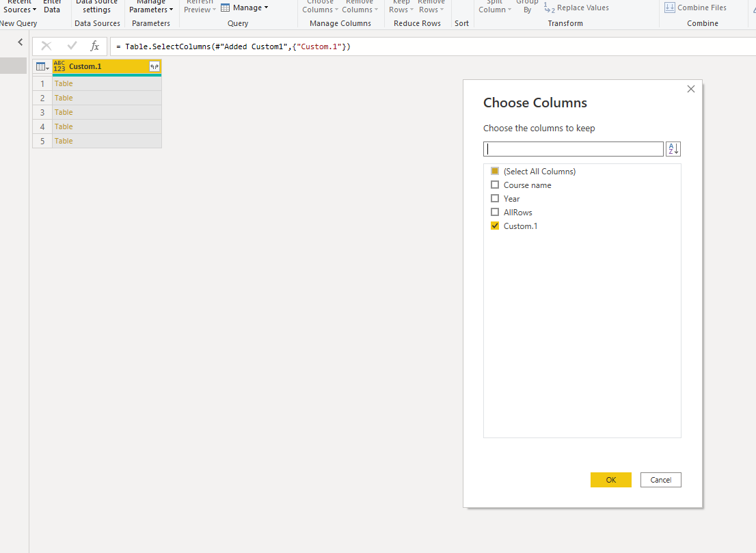The height and width of the screenshot is (553, 756).
Task: Click the Combine Files icon
Action: 670,8
